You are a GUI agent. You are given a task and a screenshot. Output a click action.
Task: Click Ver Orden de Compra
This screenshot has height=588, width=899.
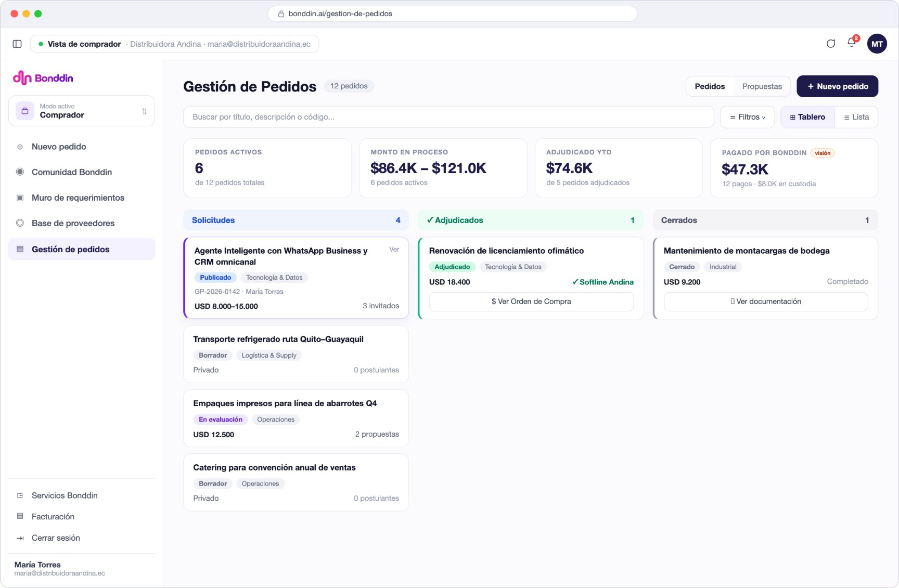coord(531,302)
